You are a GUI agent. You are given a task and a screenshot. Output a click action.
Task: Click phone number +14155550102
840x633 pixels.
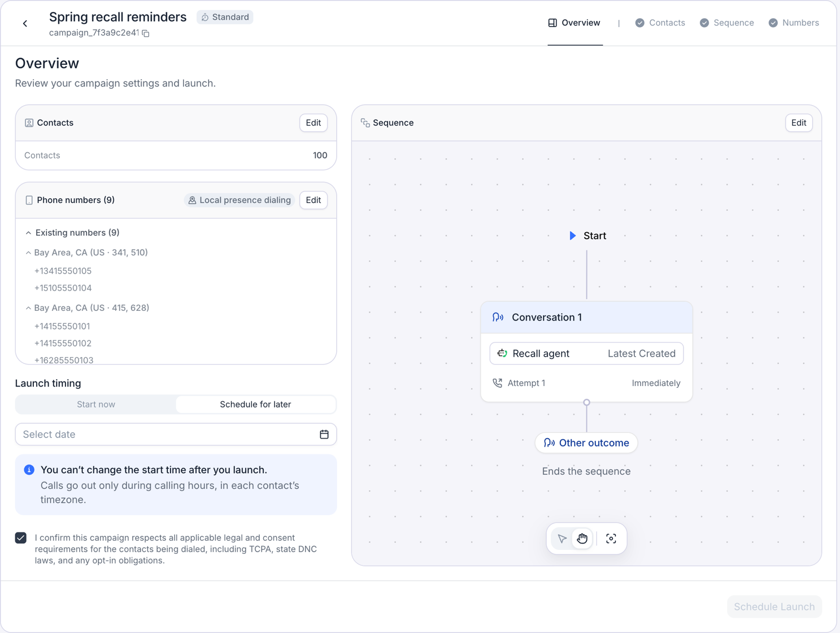click(63, 343)
